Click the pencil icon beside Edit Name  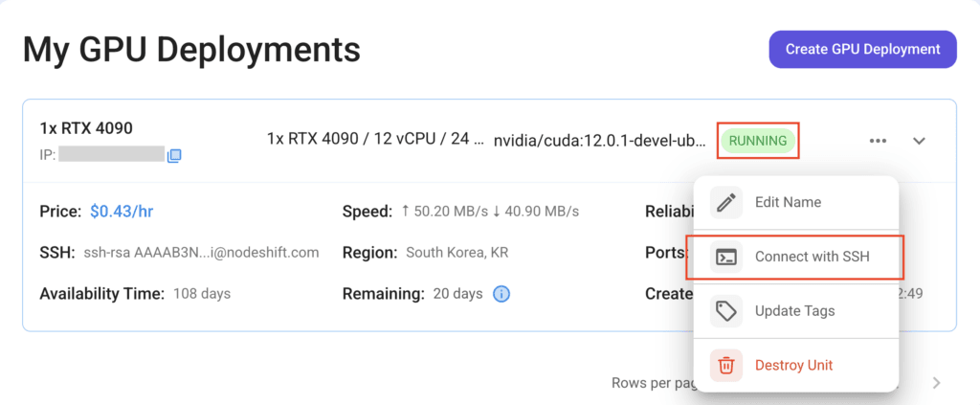725,202
